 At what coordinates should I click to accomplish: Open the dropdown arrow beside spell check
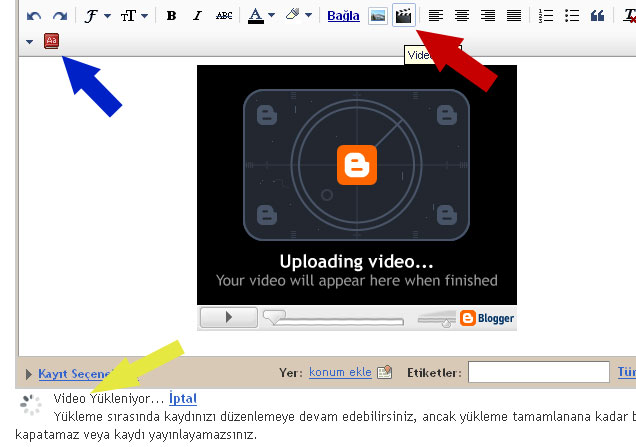(29, 42)
